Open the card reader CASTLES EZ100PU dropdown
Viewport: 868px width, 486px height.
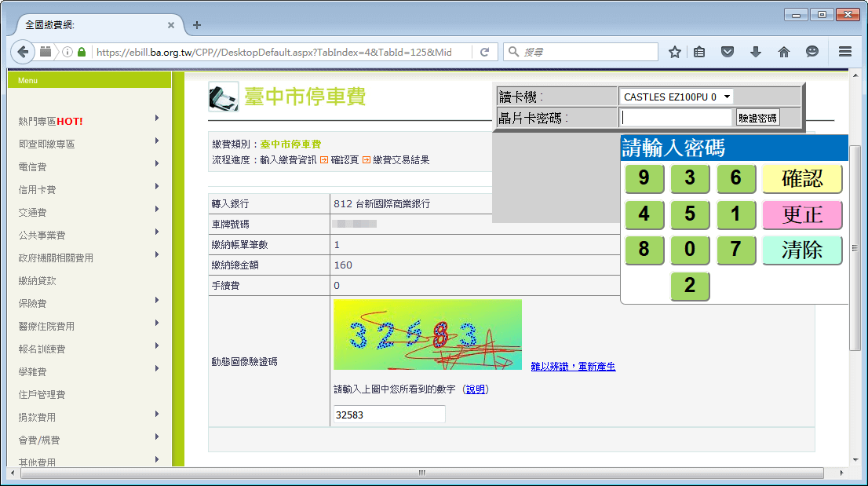677,97
